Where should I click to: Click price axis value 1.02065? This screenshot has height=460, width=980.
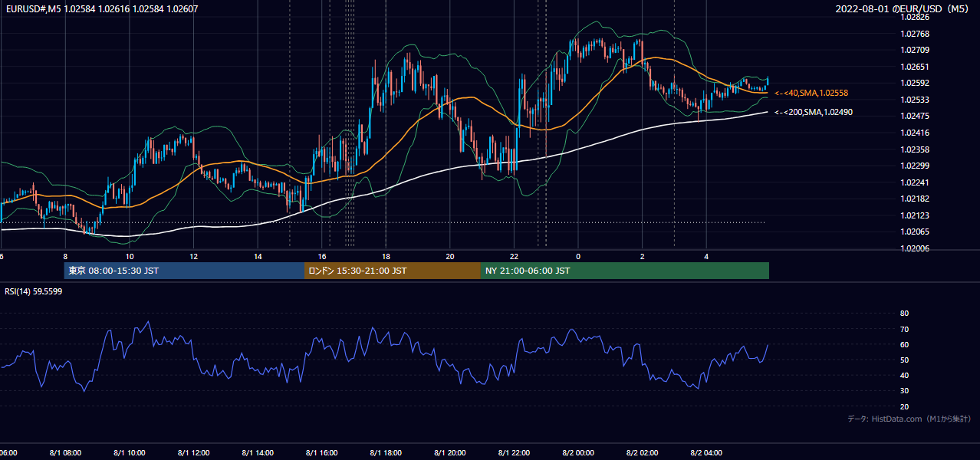(x=915, y=232)
